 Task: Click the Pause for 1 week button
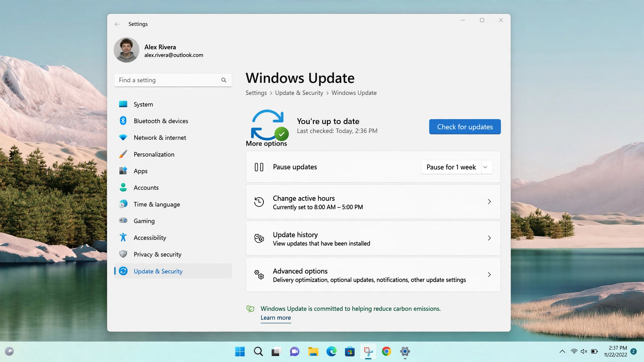[451, 167]
